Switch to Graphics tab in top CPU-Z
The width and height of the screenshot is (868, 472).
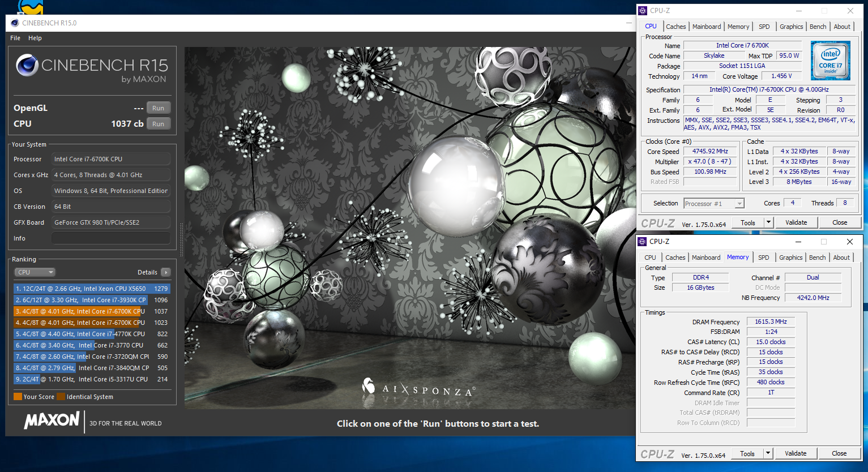[x=791, y=27]
